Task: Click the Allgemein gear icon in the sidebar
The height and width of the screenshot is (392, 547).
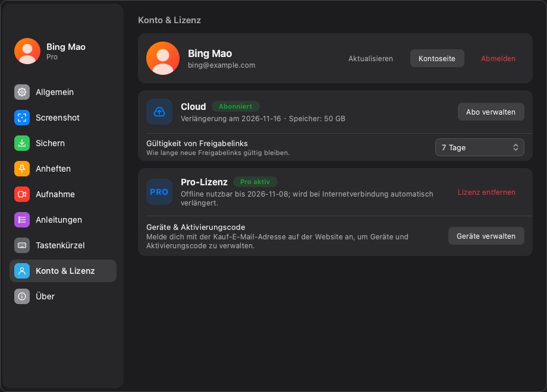Action: [x=22, y=92]
